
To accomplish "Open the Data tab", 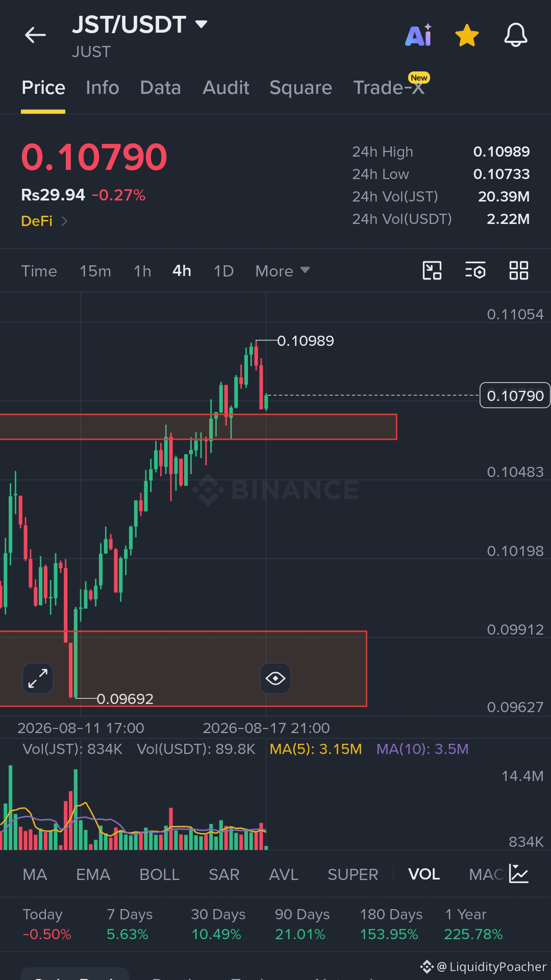I will coord(161,88).
